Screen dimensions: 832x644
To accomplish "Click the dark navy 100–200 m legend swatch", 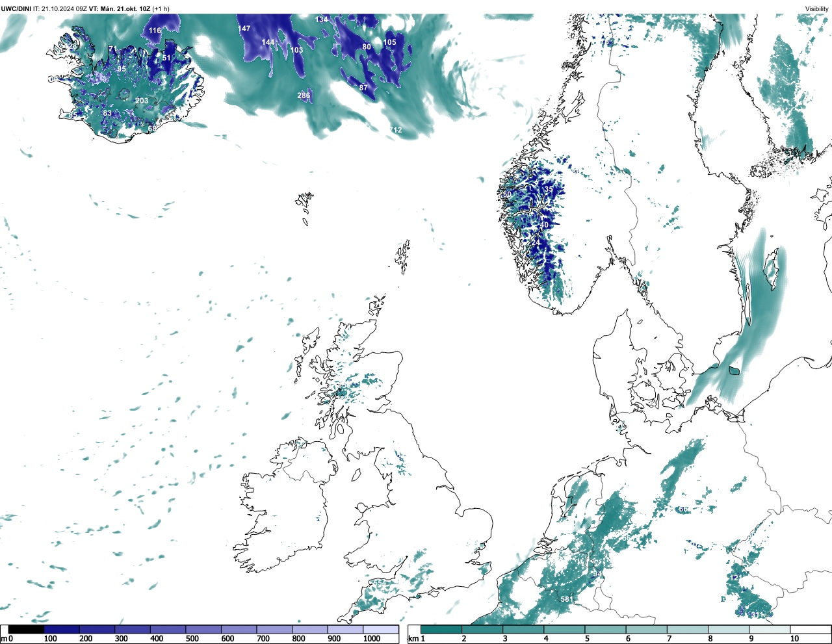I will [62, 629].
